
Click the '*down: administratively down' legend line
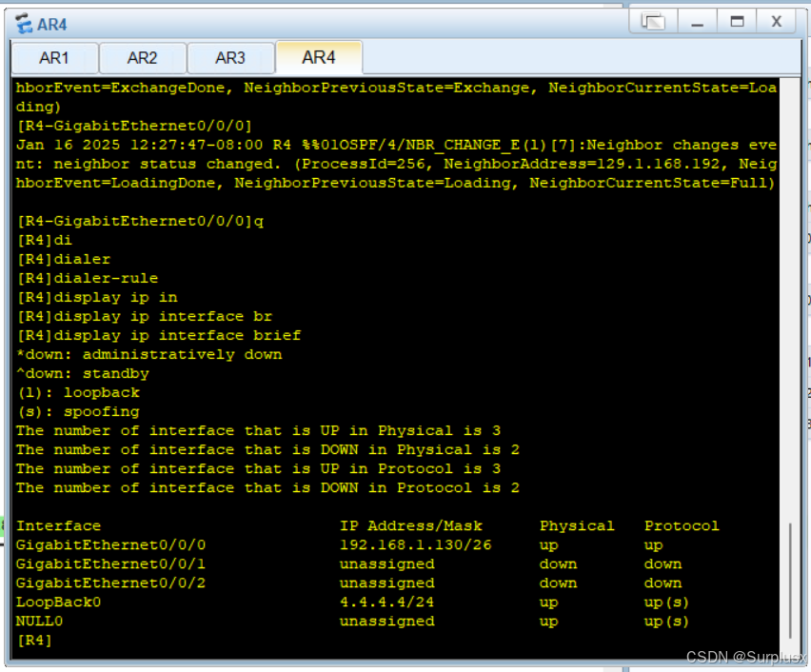coord(148,354)
